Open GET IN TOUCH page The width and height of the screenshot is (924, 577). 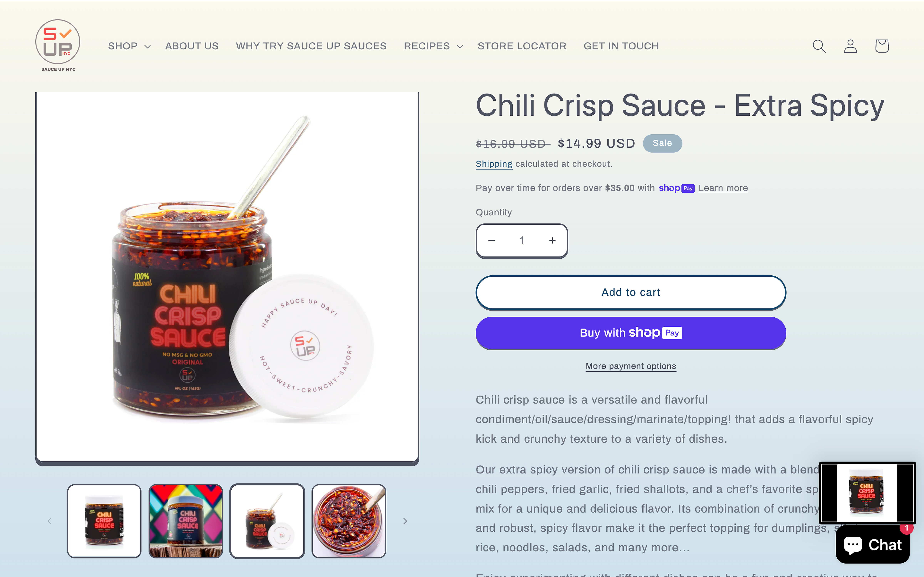[621, 46]
